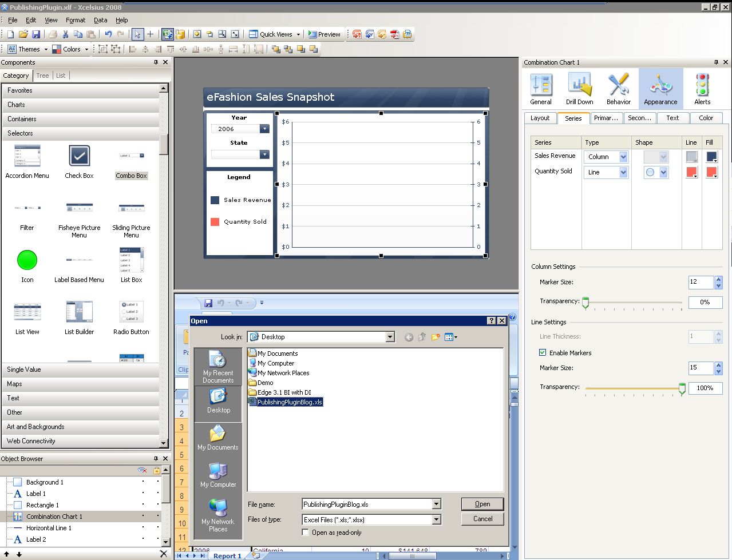Select the pointer selection tool
This screenshot has width=732, height=560.
coord(137,34)
